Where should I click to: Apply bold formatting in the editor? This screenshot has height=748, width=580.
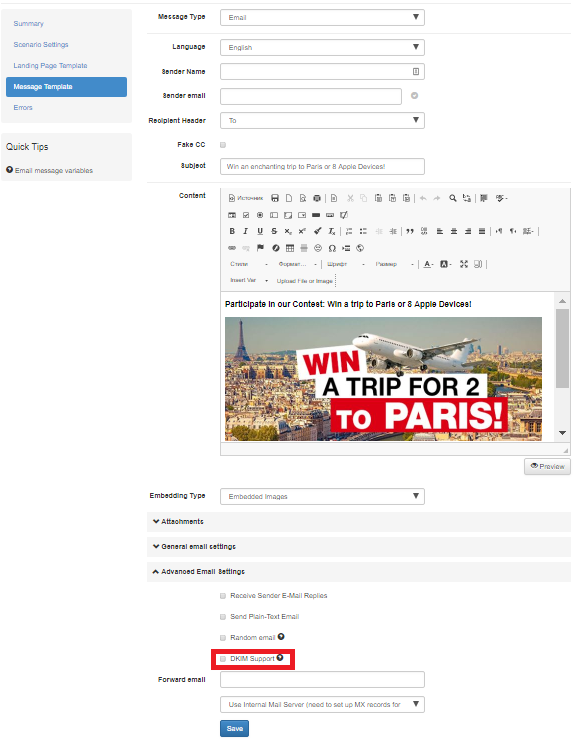click(232, 231)
